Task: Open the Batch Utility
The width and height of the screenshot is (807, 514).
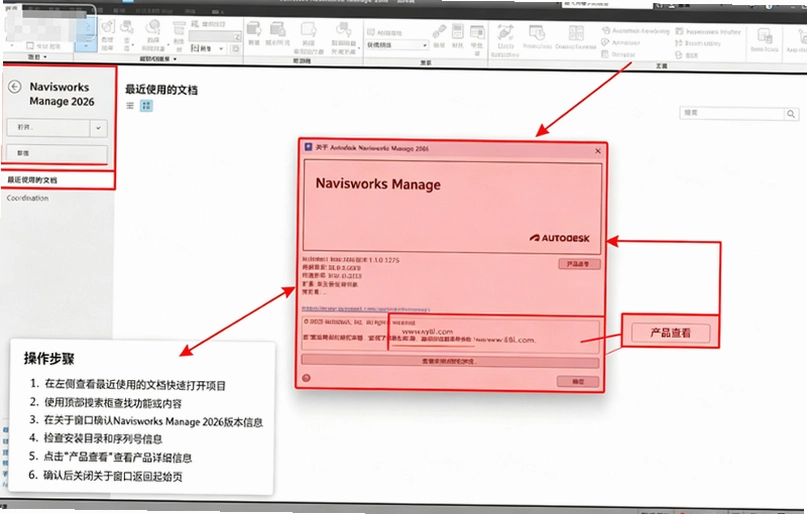Action: pyautogui.click(x=698, y=43)
